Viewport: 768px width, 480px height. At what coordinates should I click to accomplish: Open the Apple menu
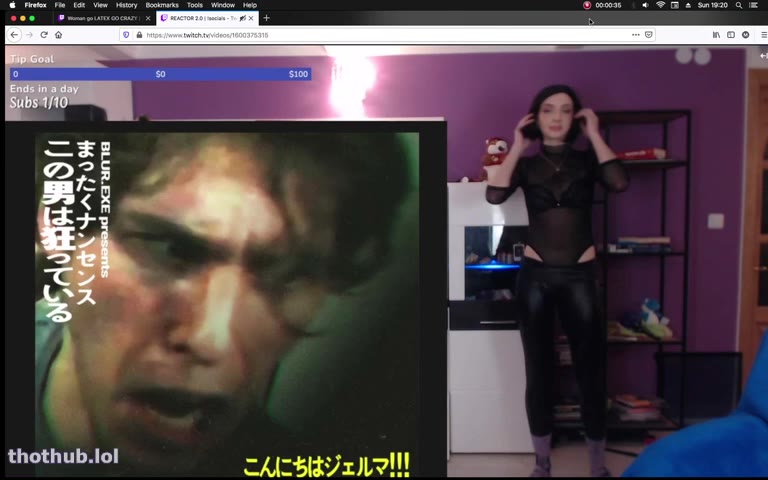[12, 5]
